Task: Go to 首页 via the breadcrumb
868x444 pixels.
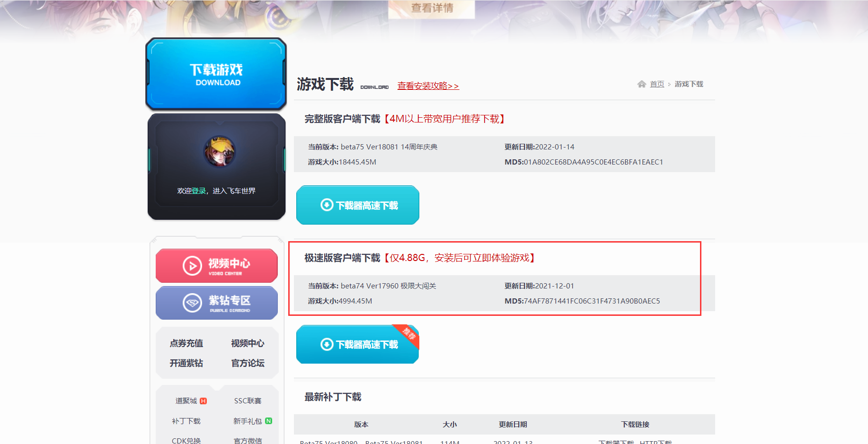Action: pos(657,84)
